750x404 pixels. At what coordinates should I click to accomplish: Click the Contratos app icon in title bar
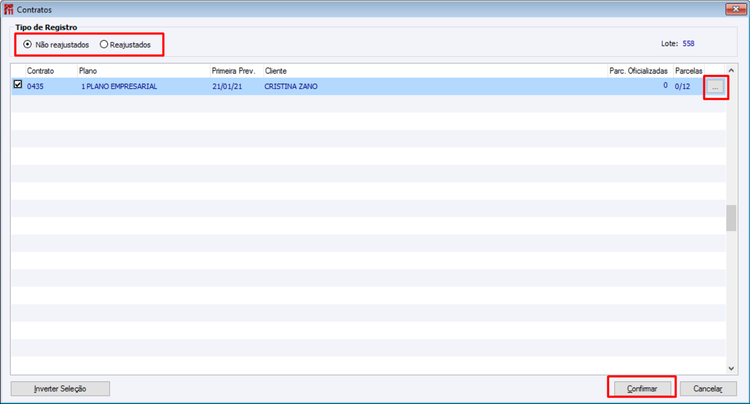[8, 10]
